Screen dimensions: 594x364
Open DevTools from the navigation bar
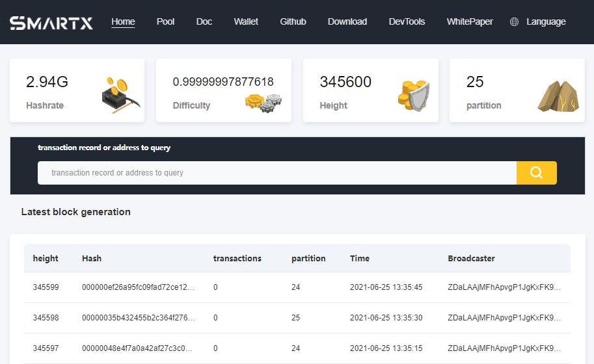[x=407, y=21]
